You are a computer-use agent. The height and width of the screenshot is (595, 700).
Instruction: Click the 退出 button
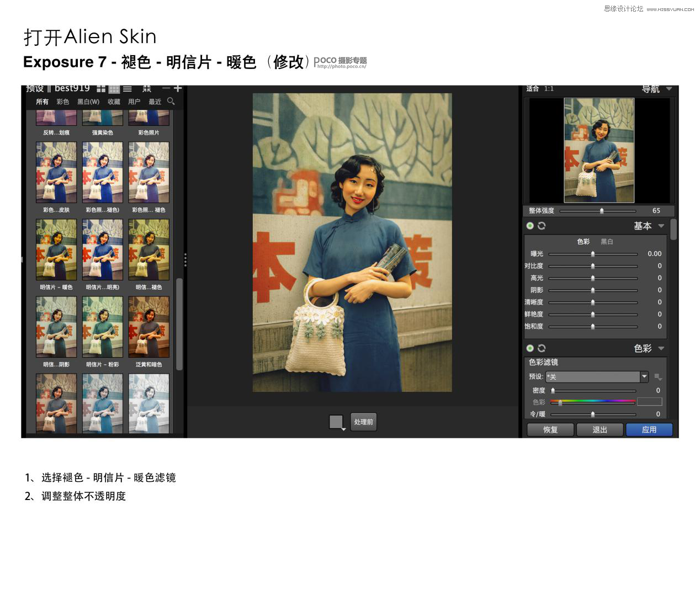point(600,430)
